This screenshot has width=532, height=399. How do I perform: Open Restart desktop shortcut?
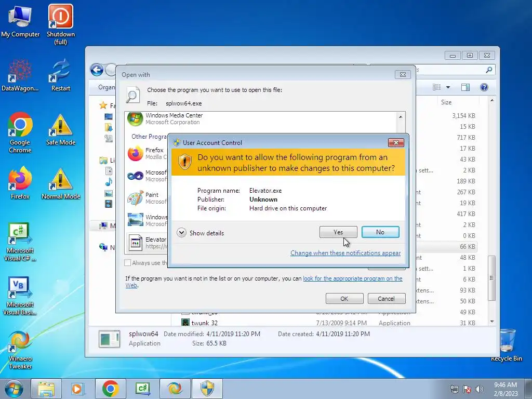(61, 75)
